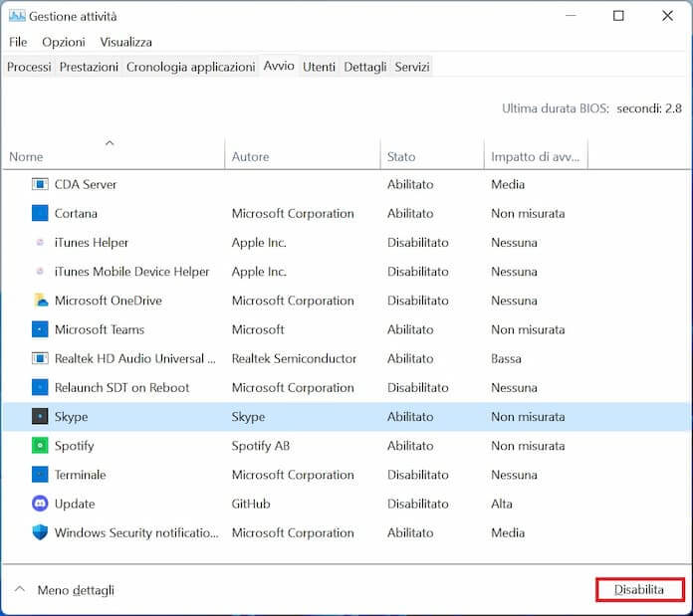
Task: Open the Visualizza menu
Action: pos(126,42)
